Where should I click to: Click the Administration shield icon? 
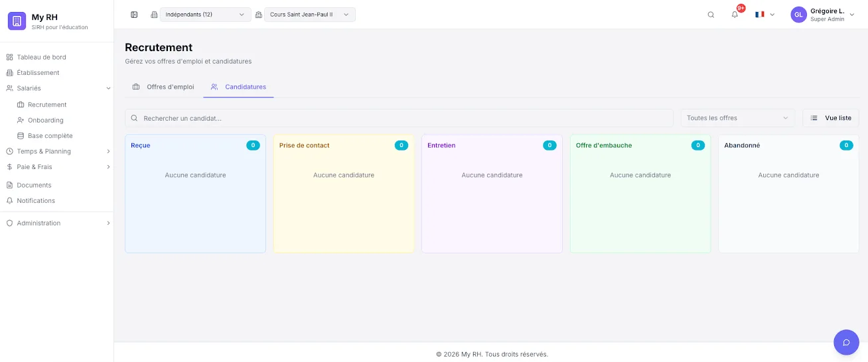point(9,223)
